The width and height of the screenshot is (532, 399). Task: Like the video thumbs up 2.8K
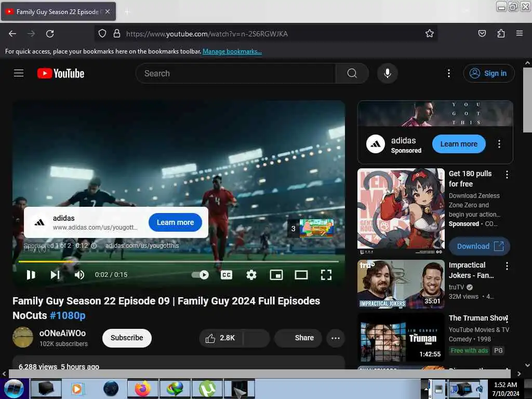[x=221, y=338]
